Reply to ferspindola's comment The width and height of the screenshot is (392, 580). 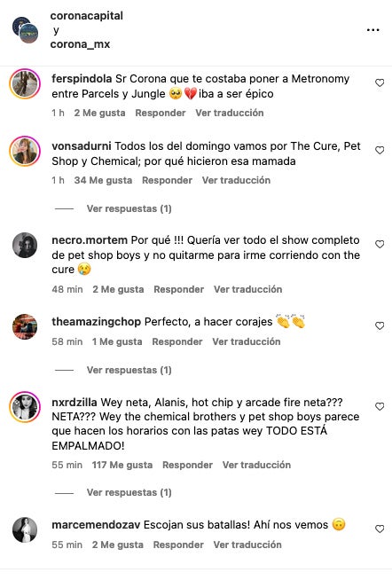click(x=161, y=113)
